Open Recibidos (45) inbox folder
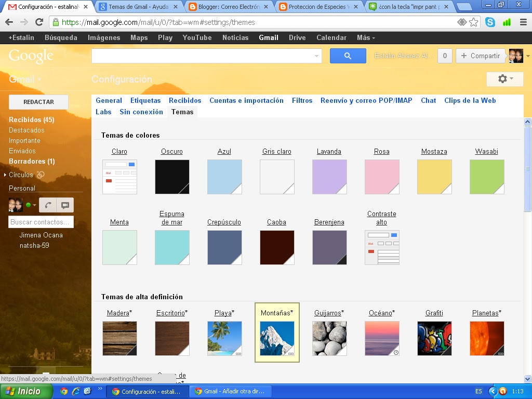Screen dimensions: 532x399 (32, 119)
